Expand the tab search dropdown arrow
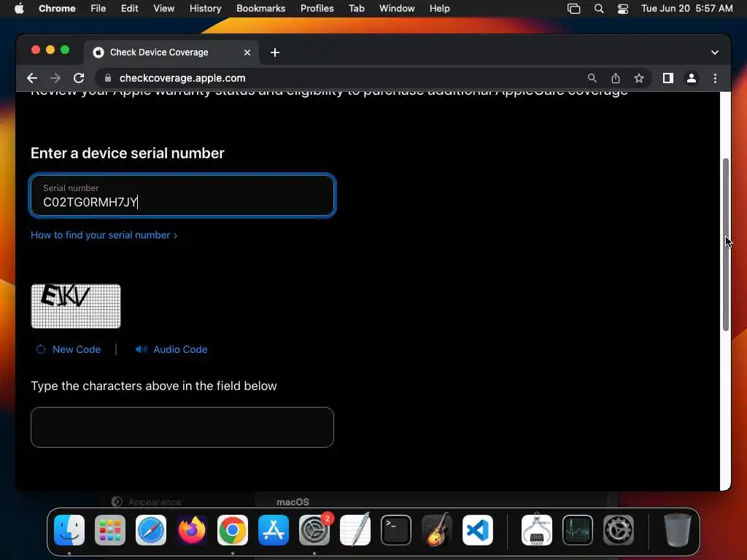 pos(715,52)
